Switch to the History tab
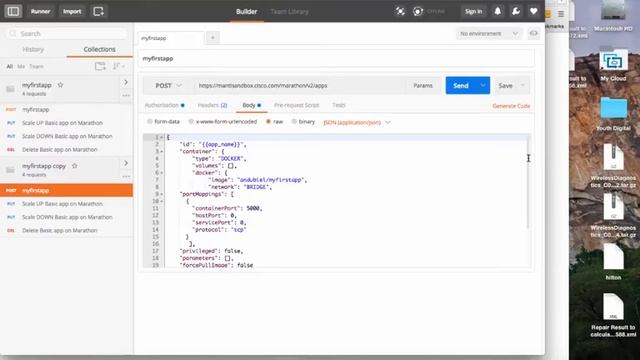Screen dimensions: 640x360 coord(33,49)
